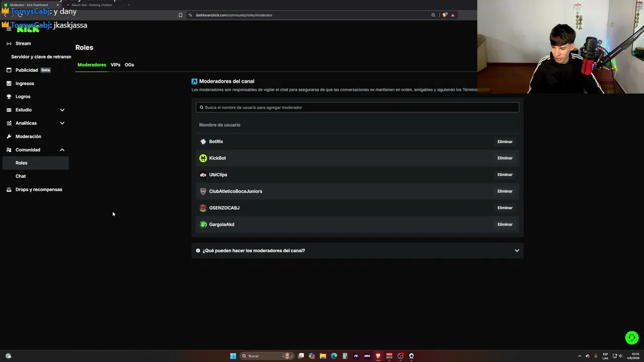Click the UbiClips avatar icon
Viewport: 644px width, 362px height.
(x=203, y=175)
